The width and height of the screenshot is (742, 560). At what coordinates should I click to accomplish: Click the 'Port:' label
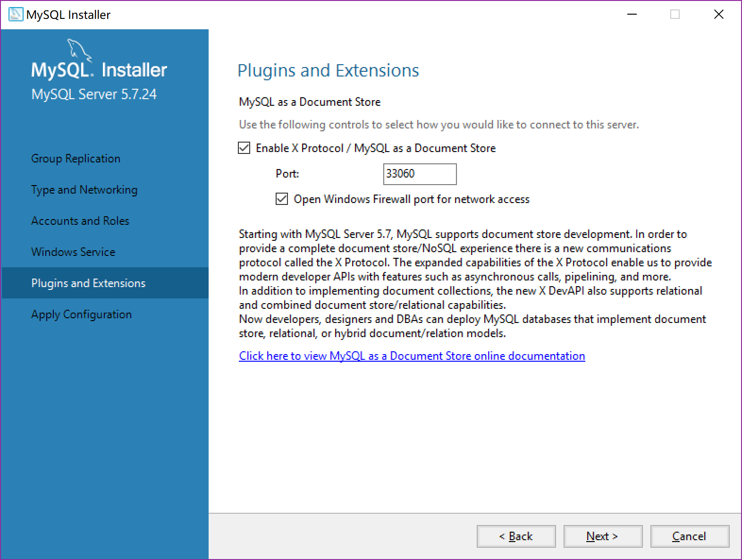(287, 174)
